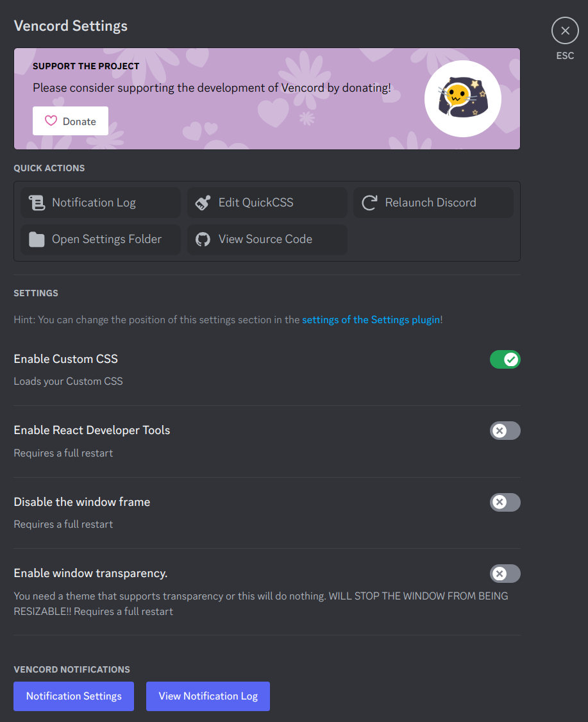Open the View Source Code quick action
588x722 pixels.
click(267, 239)
